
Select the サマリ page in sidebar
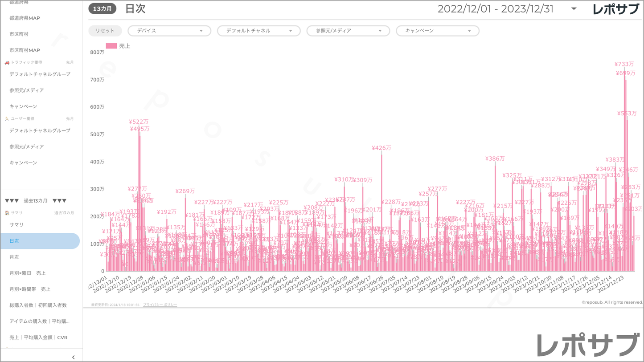pos(16,225)
